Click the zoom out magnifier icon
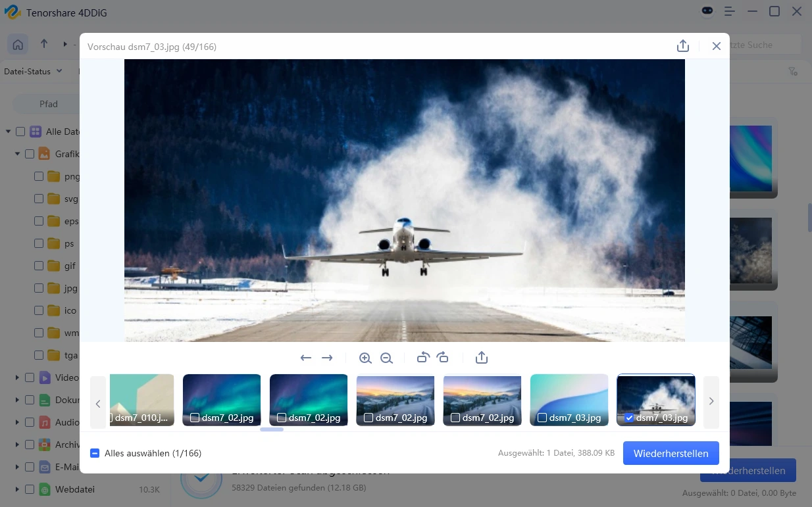The image size is (812, 507). [x=386, y=358]
